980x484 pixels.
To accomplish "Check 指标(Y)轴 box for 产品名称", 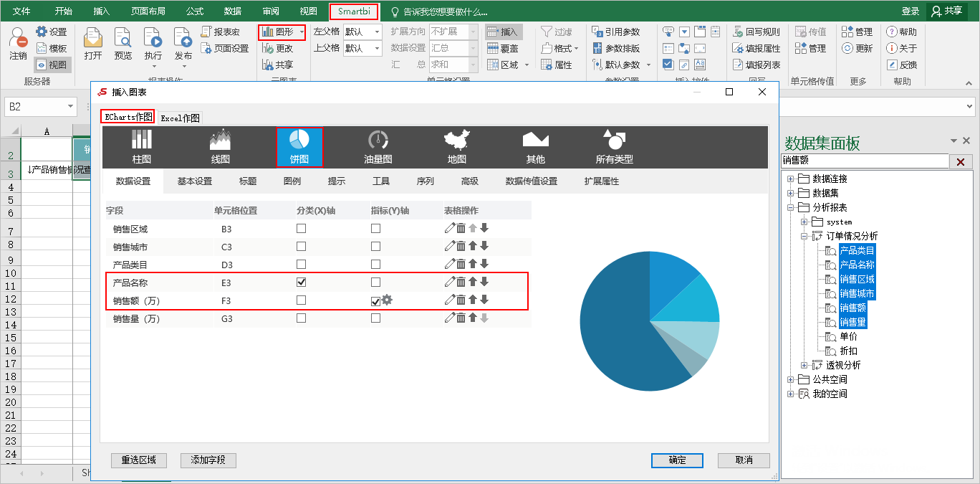I will pos(375,282).
